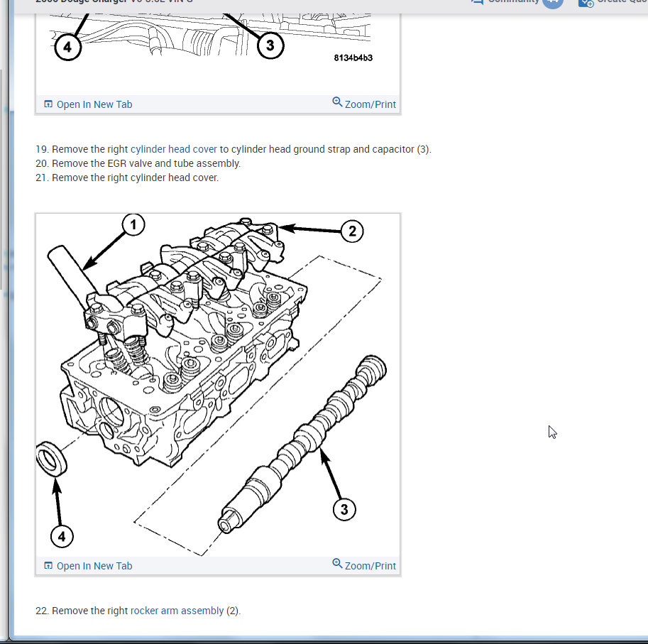Click Open In New Tab under the top diagram
This screenshot has width=648, height=644.
point(94,104)
